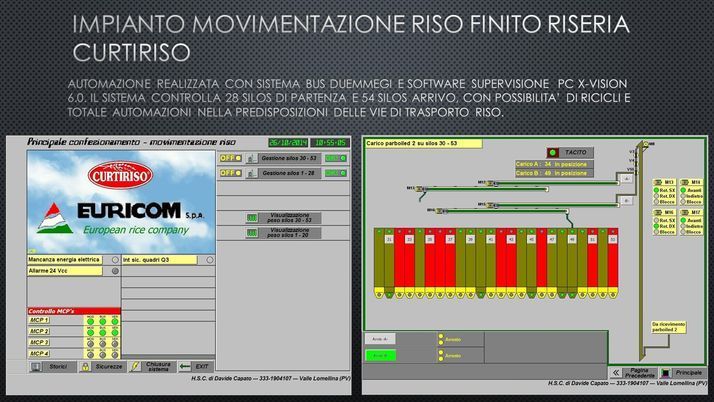Click Int sic. quadri Q3 alarm indicator
Viewport: 714px width, 402px height.
pos(209,260)
